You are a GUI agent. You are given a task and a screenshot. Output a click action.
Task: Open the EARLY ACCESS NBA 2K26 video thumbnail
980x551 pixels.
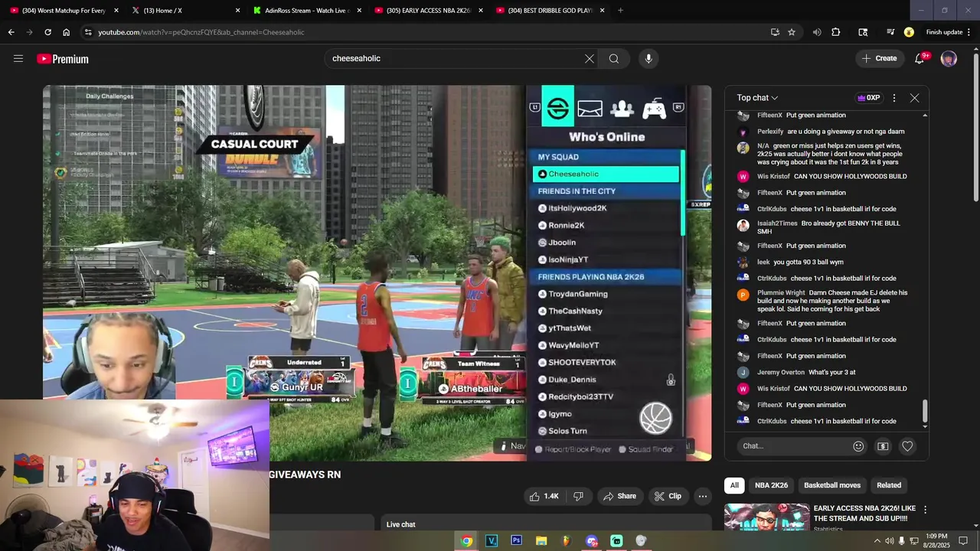click(766, 517)
